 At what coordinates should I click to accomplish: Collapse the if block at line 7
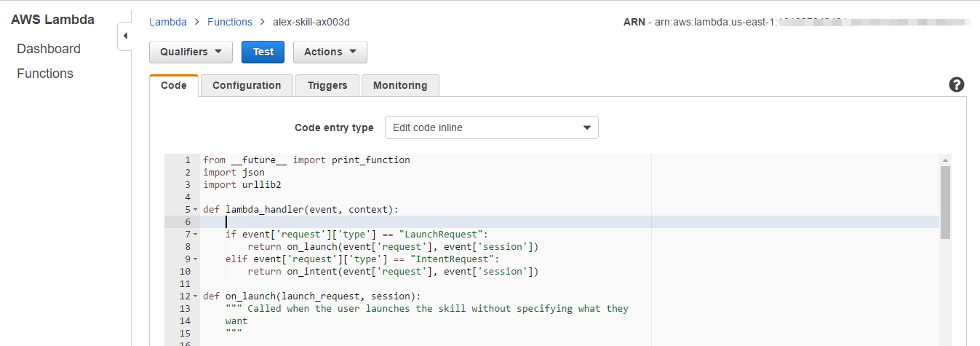point(196,235)
